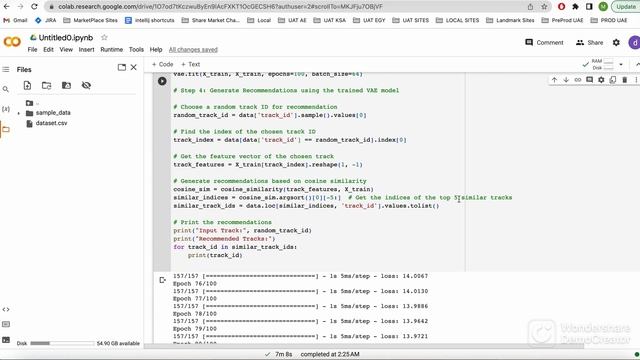The image size is (640, 360).
Task: Run the code cell with the play button
Action: tap(162, 81)
